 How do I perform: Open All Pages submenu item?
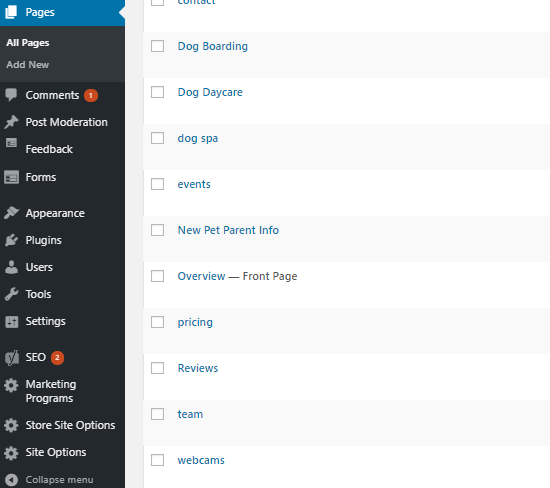coord(28,42)
